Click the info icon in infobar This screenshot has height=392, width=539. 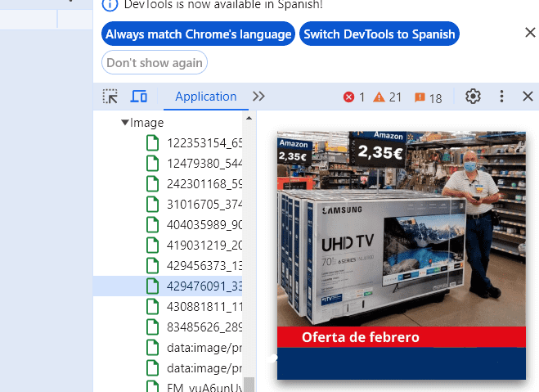[x=110, y=5]
